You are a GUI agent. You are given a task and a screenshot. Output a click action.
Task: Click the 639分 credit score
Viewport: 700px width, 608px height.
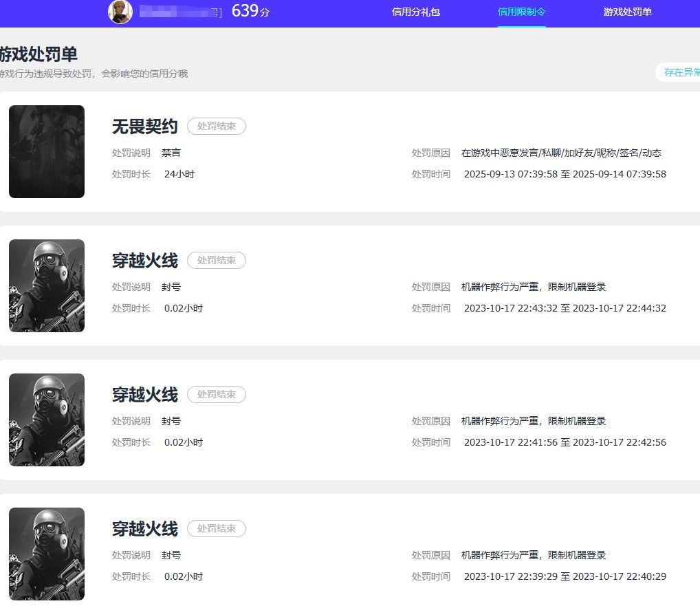[250, 11]
